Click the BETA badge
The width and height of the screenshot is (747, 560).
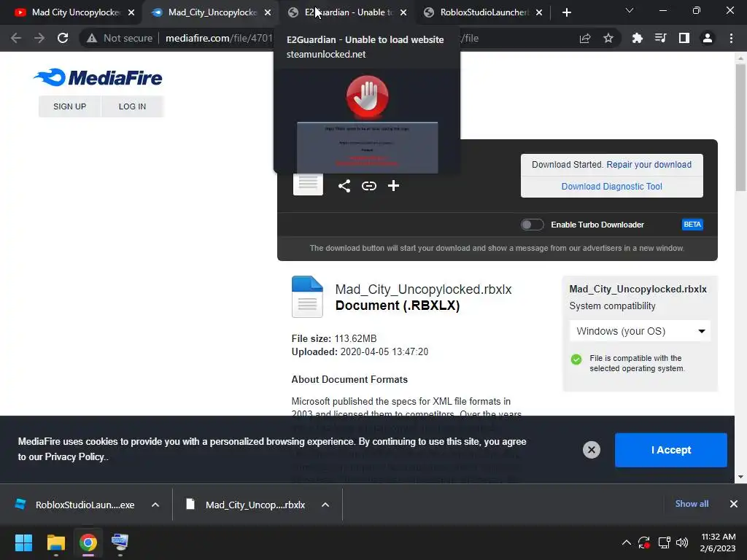click(x=692, y=225)
